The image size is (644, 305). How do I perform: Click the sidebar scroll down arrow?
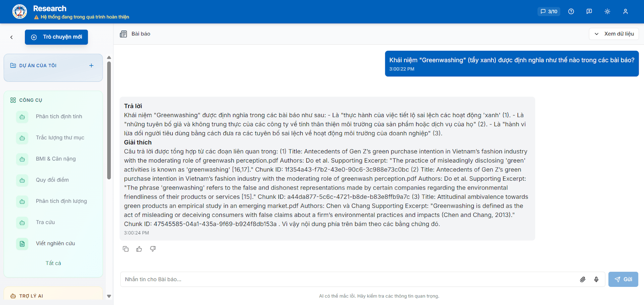109,296
